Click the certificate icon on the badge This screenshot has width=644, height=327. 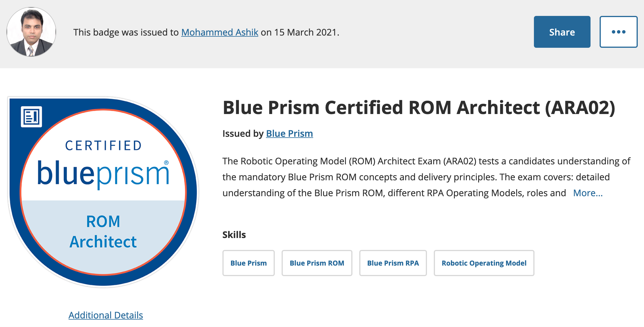(x=31, y=117)
